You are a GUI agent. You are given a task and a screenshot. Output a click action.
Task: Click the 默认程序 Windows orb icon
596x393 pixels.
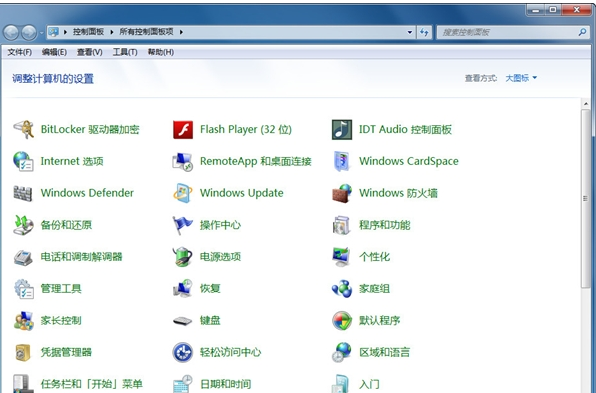342,320
